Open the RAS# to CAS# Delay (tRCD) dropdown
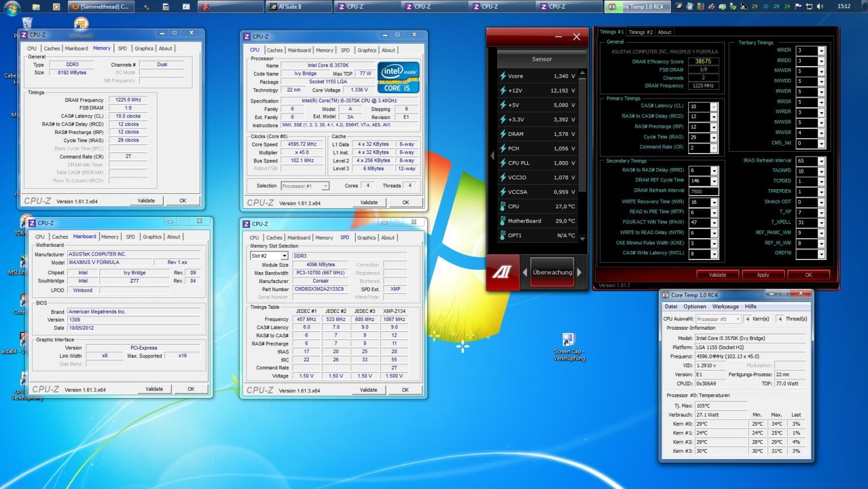Image resolution: width=868 pixels, height=489 pixels. point(714,117)
